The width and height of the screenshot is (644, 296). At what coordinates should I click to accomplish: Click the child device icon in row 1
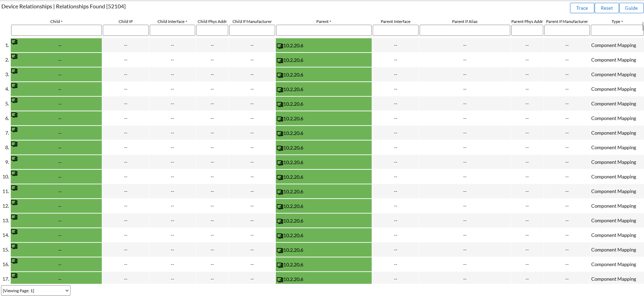[14, 42]
